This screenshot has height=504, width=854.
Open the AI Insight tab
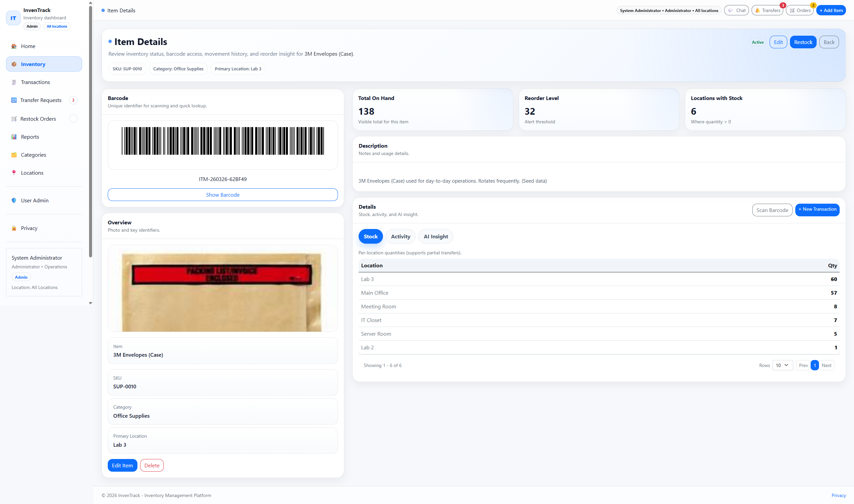(x=435, y=236)
